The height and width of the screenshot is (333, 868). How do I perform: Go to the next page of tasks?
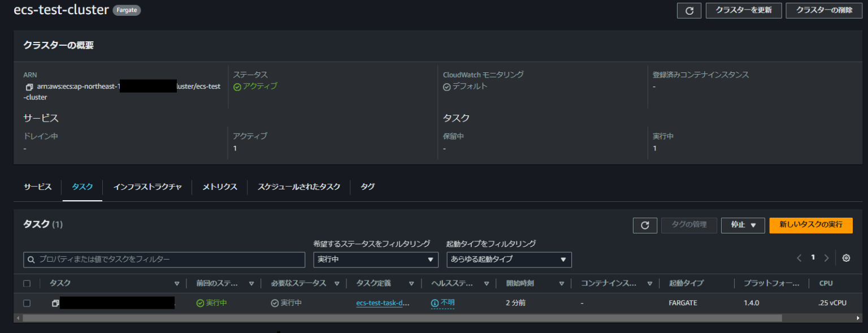[826, 258]
